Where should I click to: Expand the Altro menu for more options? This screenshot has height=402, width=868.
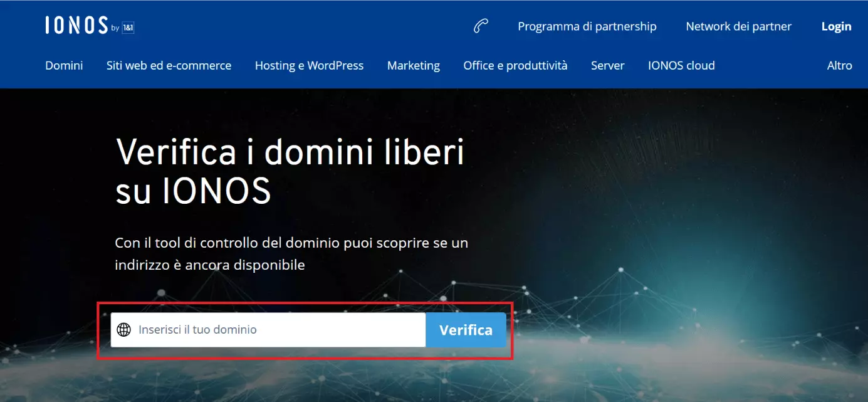pos(839,65)
